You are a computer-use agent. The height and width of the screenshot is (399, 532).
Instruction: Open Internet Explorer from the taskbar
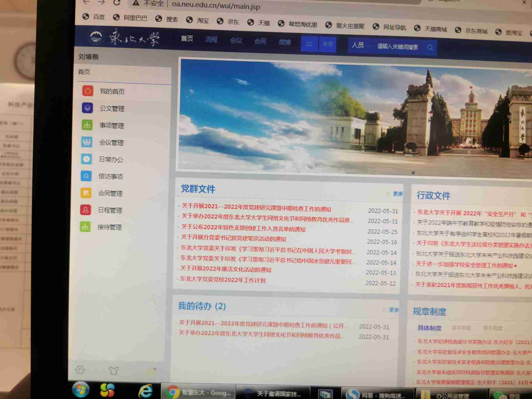145,391
